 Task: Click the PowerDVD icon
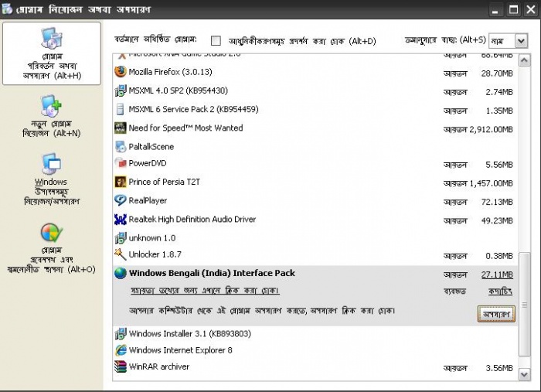[121, 163]
